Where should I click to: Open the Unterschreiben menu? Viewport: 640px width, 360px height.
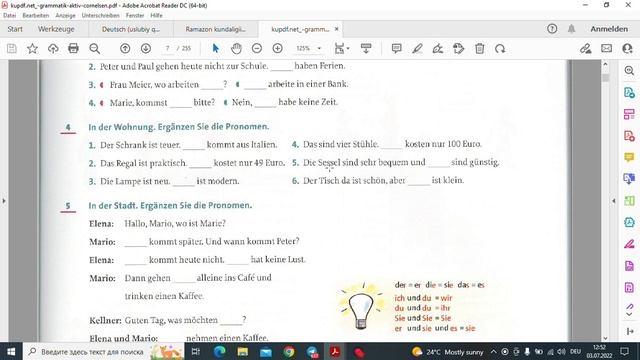pos(100,16)
